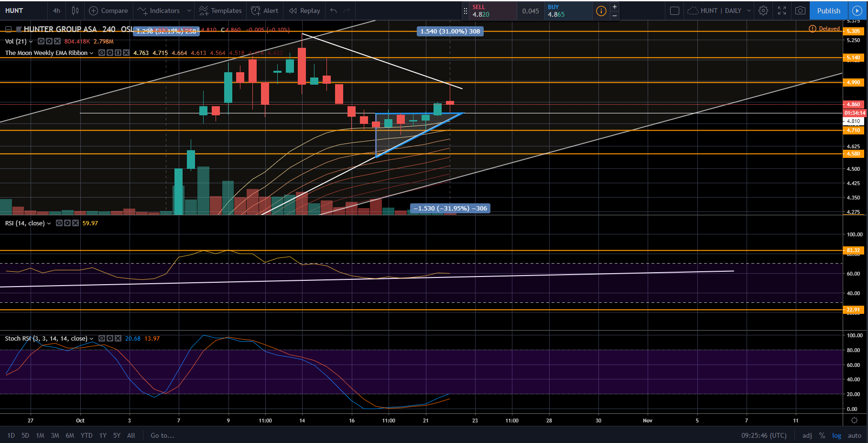Remove the Stoch RSI indicator
The image size is (868, 443).
pos(118,339)
